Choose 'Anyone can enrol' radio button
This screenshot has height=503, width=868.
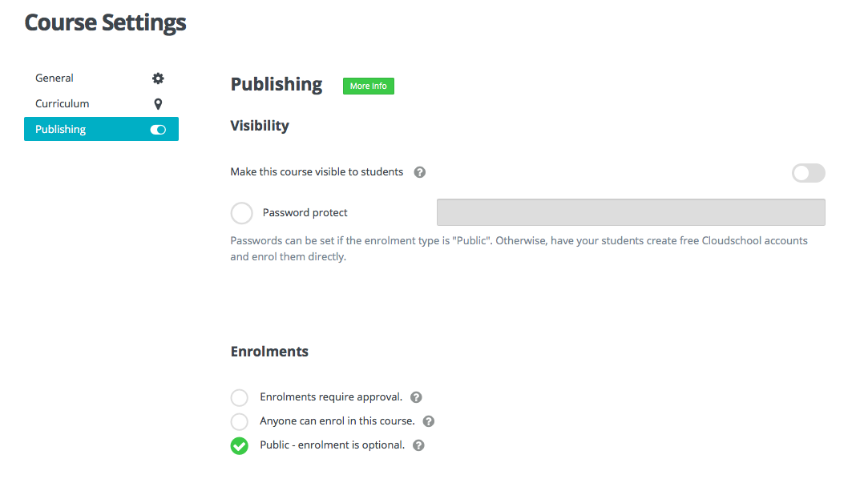coord(239,421)
